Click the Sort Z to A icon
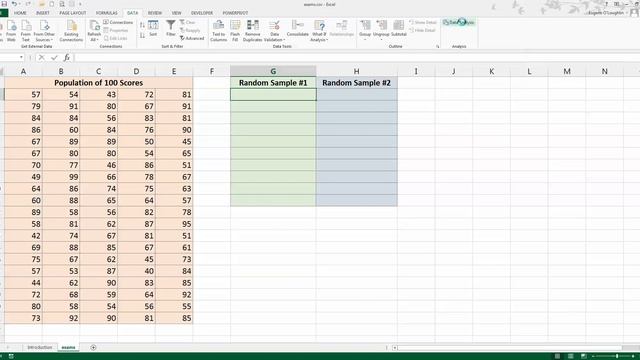 142,36
